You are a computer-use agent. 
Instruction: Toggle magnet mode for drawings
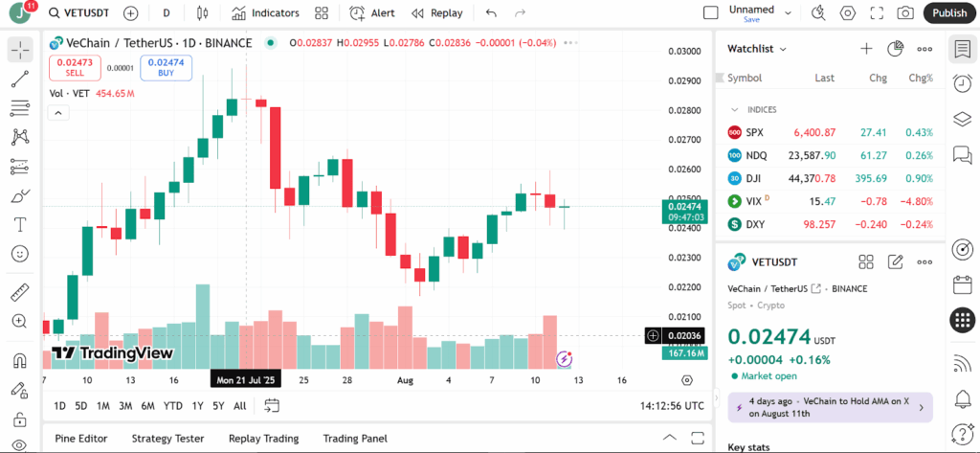tap(20, 361)
